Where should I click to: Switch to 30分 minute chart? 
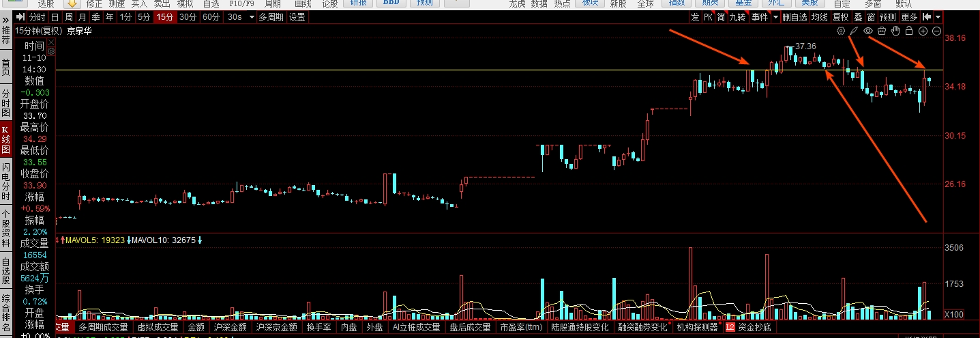[x=188, y=17]
